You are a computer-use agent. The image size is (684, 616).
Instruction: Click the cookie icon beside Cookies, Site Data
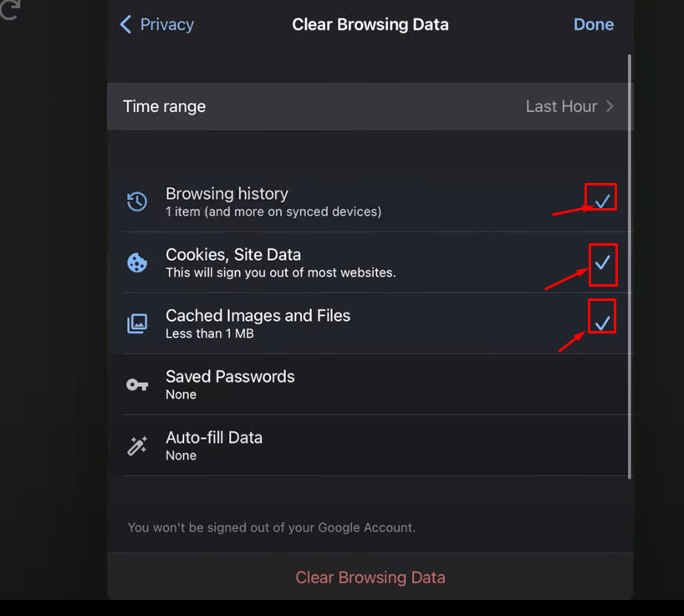click(x=137, y=262)
